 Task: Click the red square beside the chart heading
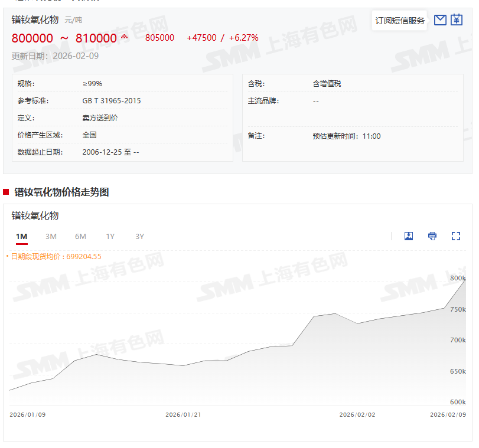coord(6,192)
